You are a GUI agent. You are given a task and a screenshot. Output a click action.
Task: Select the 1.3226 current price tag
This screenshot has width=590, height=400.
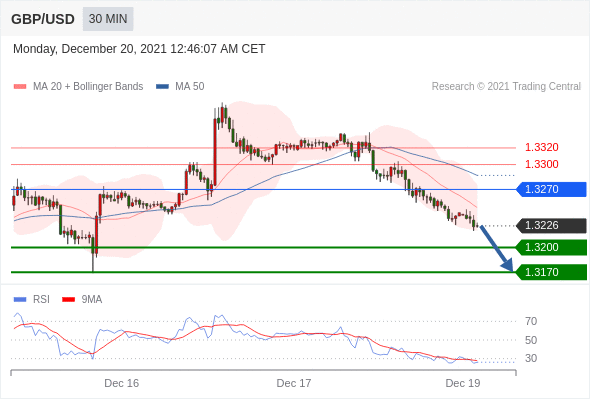[x=551, y=225]
